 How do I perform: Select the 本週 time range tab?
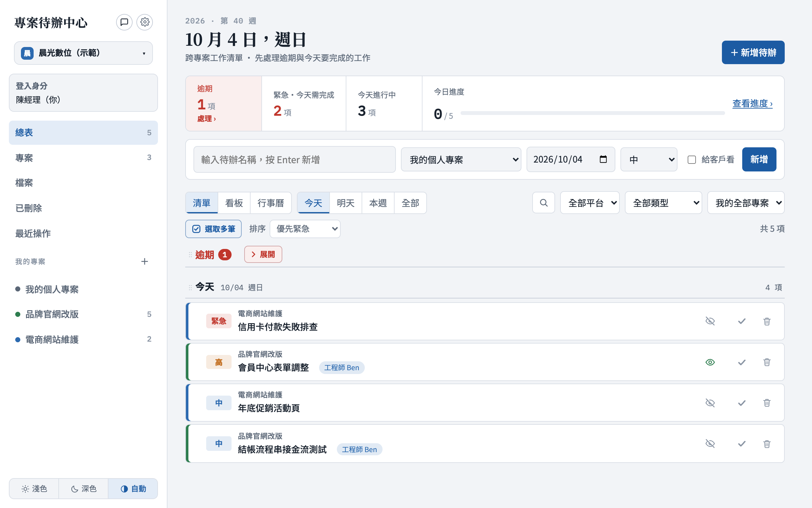pyautogui.click(x=378, y=203)
